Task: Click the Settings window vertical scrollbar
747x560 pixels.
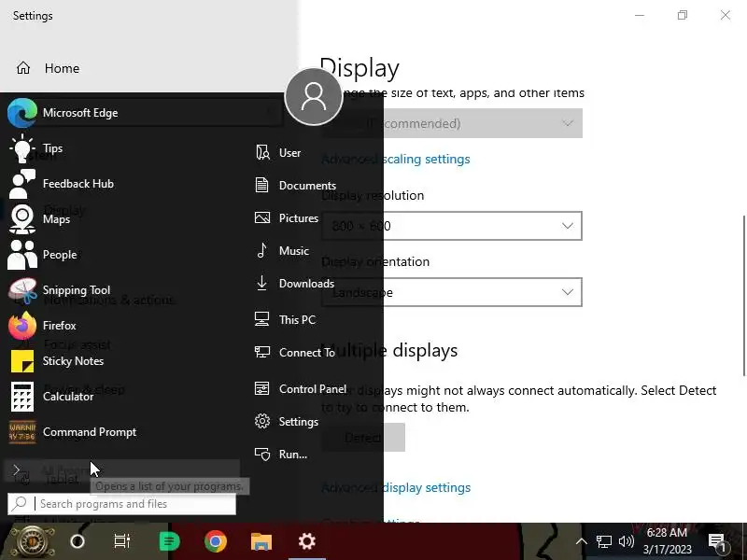Action: point(743,296)
